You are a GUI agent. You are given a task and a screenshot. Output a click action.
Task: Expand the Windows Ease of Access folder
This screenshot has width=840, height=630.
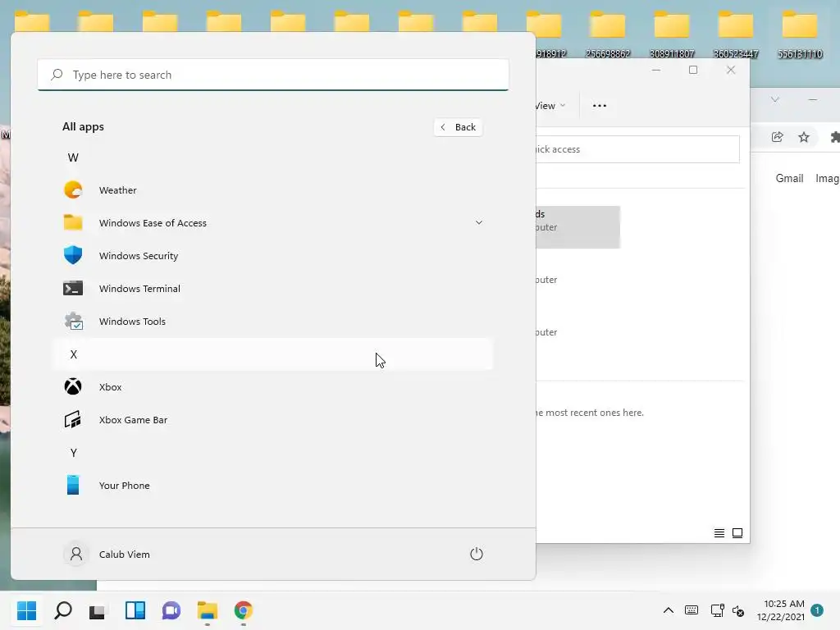pyautogui.click(x=479, y=223)
